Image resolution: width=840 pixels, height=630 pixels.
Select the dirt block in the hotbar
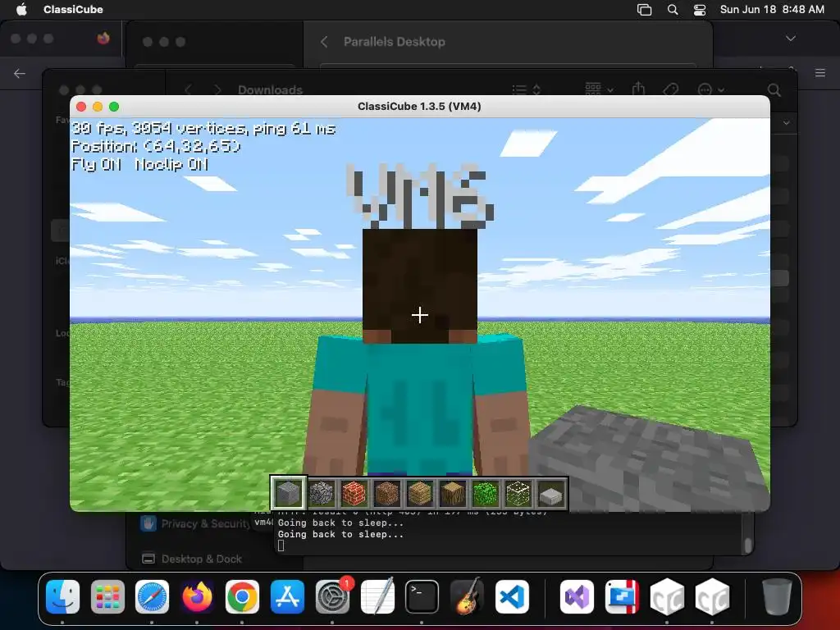pyautogui.click(x=387, y=493)
